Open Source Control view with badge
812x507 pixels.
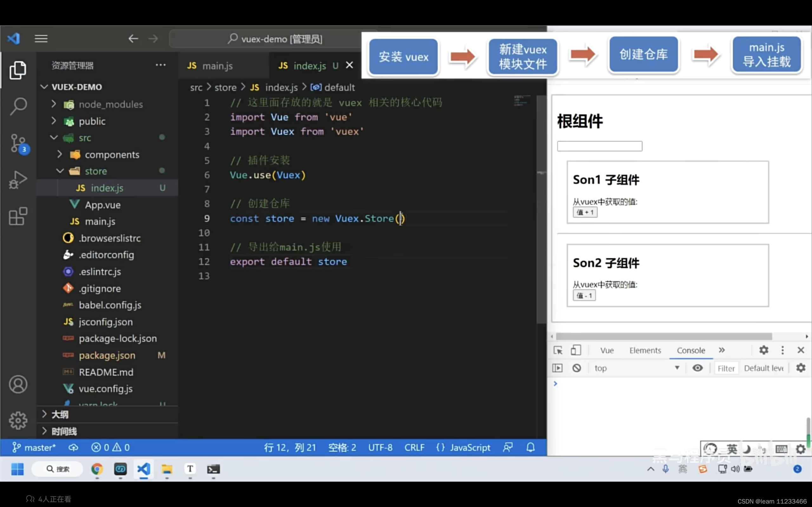point(18,144)
